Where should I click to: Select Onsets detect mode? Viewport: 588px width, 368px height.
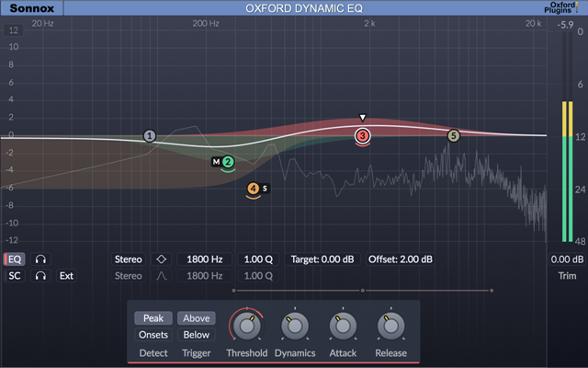153,335
